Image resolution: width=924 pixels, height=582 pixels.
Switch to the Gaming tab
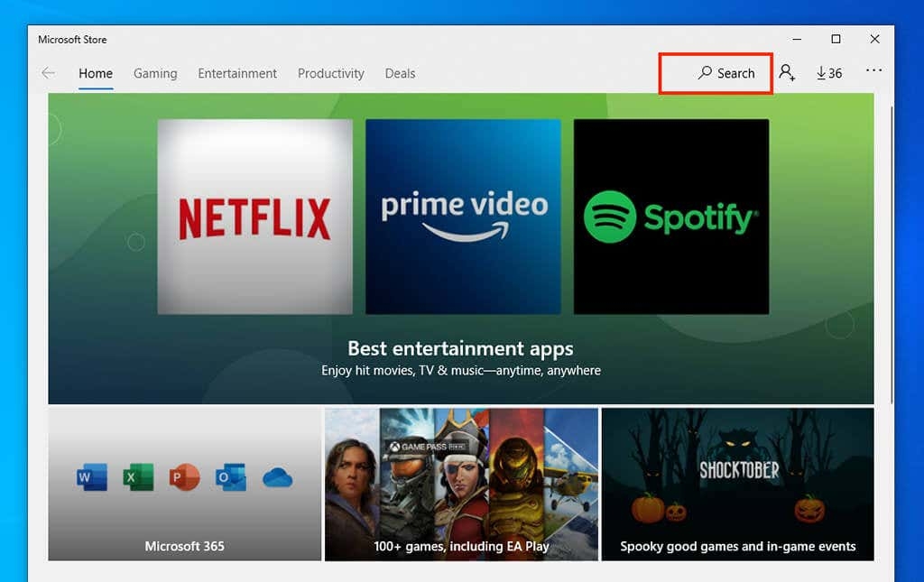pyautogui.click(x=154, y=73)
